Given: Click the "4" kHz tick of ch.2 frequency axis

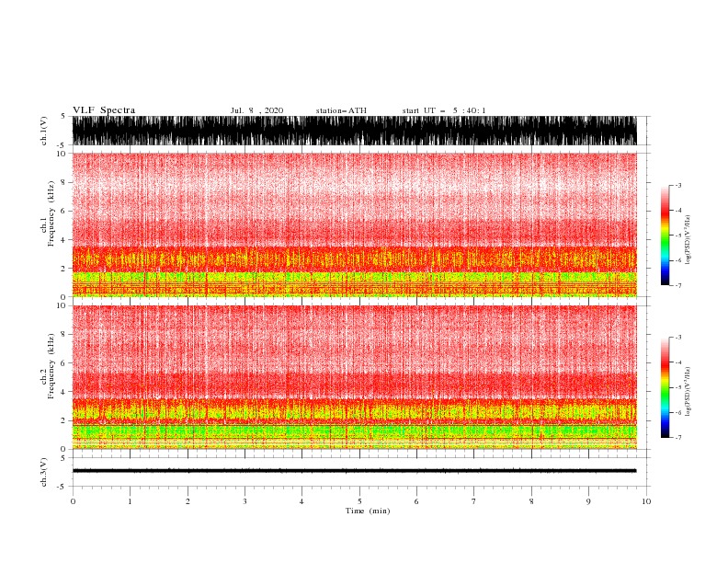Looking at the screenshot, I should pyautogui.click(x=64, y=392).
